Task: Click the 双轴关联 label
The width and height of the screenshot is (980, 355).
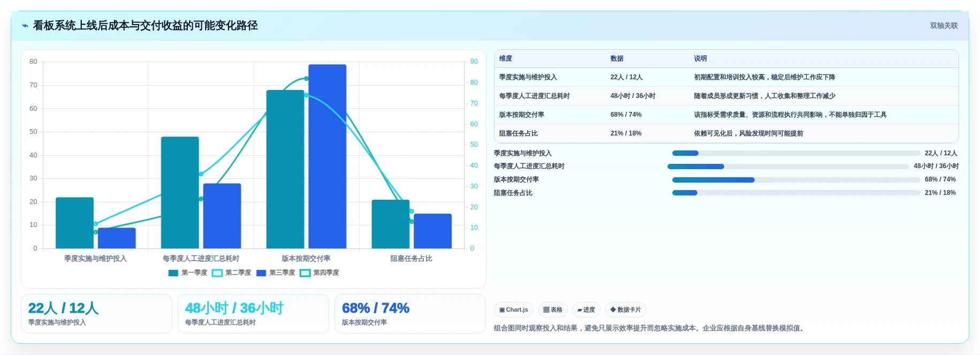Action: point(944,26)
